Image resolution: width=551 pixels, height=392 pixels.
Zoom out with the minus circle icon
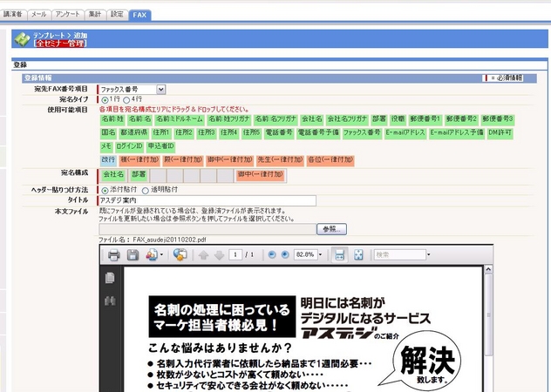coord(272,254)
